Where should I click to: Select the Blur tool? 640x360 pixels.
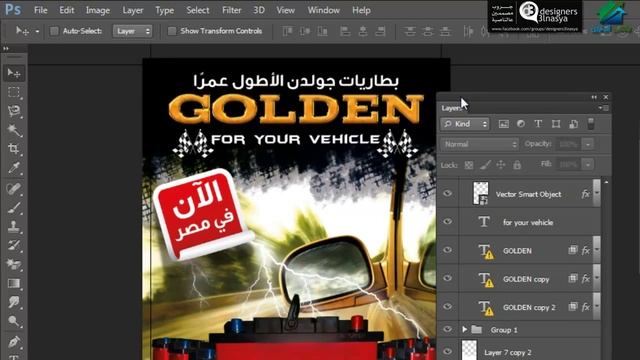click(x=14, y=302)
